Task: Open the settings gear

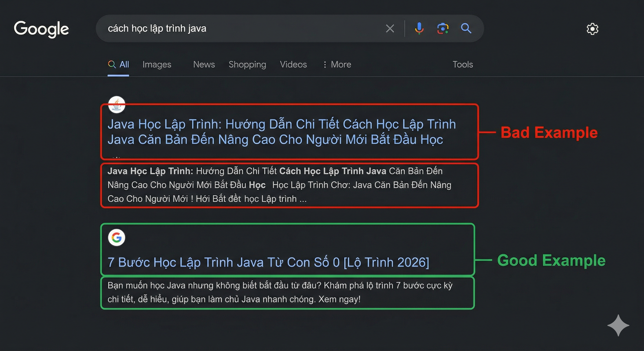Action: 592,29
